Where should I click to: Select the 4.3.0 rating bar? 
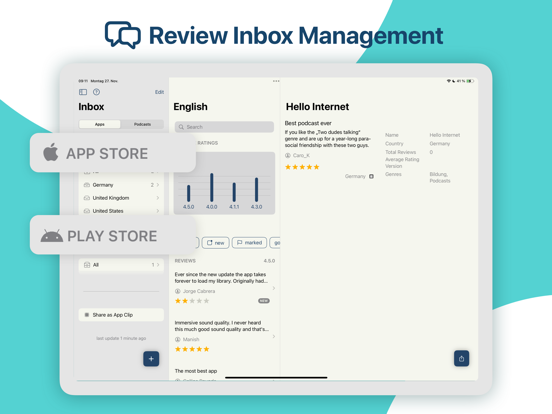click(256, 190)
